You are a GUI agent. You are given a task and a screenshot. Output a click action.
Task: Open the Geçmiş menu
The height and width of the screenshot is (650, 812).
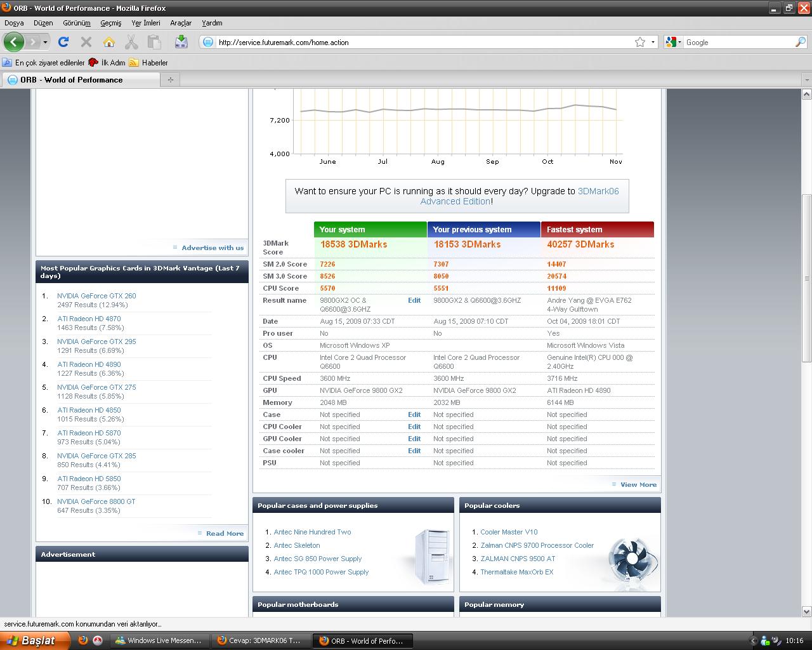111,23
